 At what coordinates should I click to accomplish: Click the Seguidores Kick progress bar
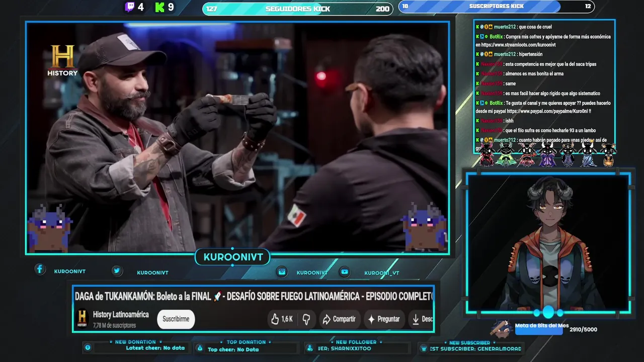tap(298, 9)
